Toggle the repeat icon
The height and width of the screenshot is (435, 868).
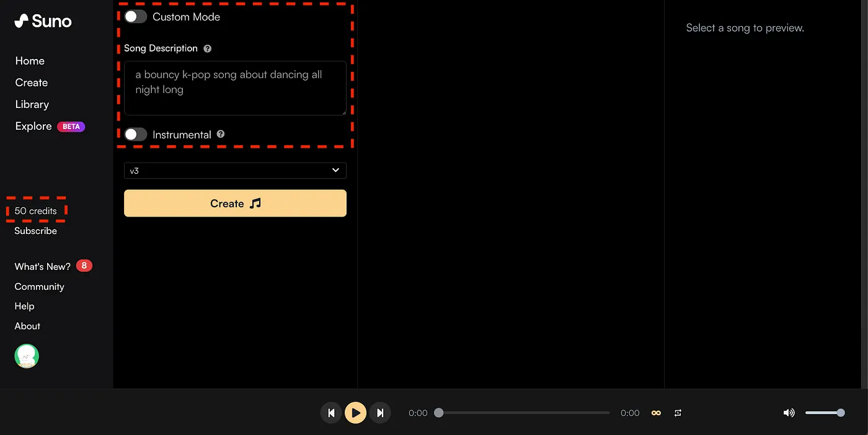coord(678,413)
